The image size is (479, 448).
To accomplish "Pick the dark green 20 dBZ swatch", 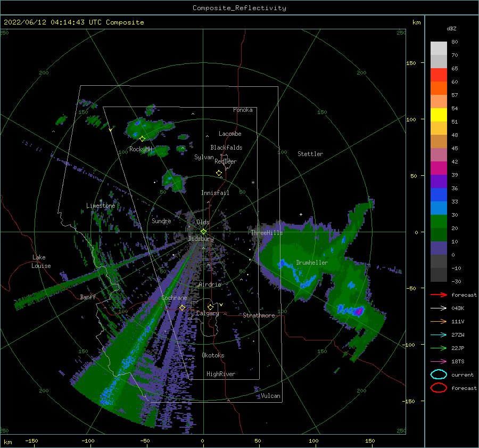I will 439,234.
